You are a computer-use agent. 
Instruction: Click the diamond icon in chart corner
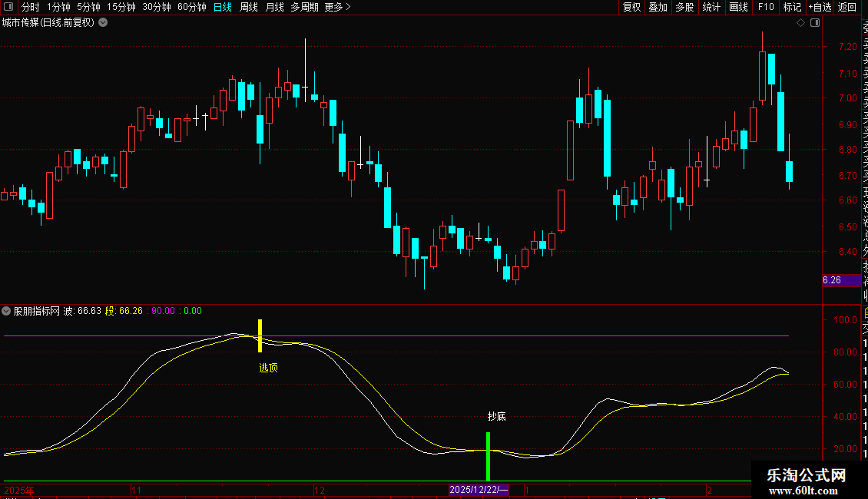click(800, 23)
